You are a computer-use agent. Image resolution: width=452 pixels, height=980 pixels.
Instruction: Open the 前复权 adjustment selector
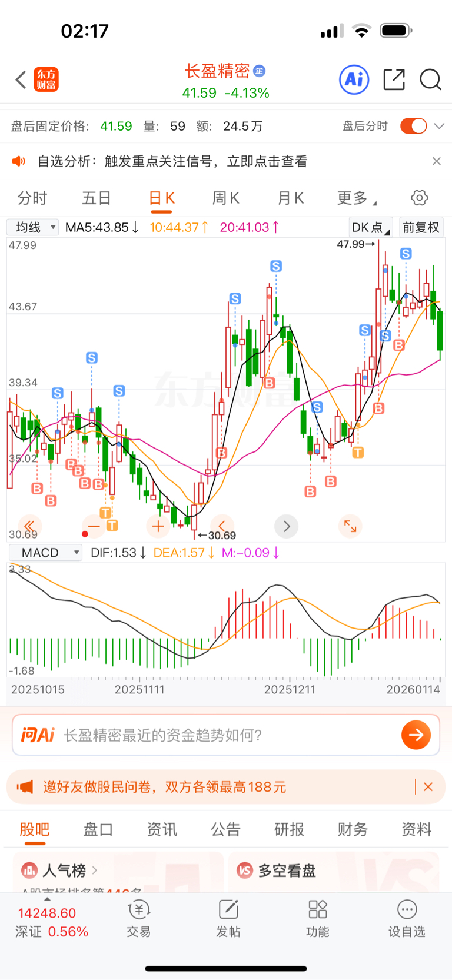click(x=421, y=227)
